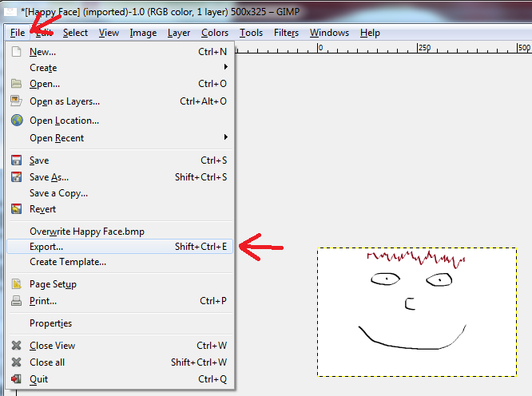Choose Export... from the File menu
The height and width of the screenshot is (396, 532).
pos(120,247)
